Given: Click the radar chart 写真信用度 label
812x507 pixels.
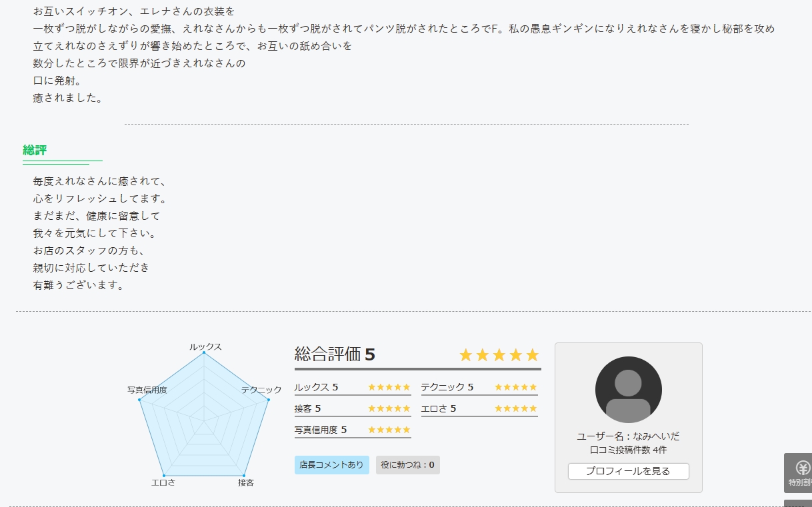Looking at the screenshot, I should coord(147,390).
